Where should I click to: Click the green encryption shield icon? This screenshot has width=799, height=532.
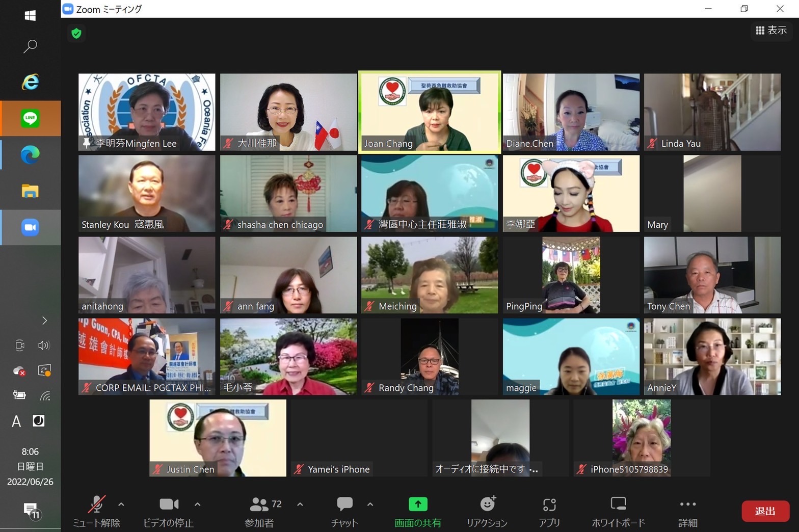point(76,34)
